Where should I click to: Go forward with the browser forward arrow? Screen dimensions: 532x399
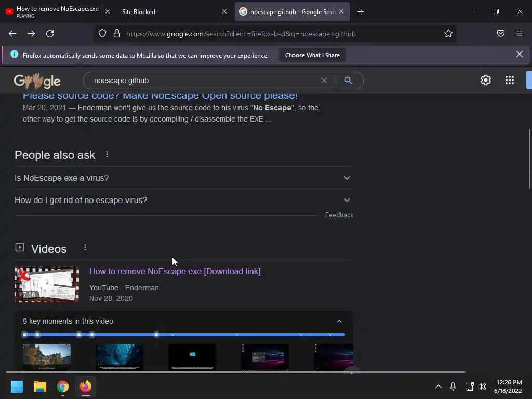pyautogui.click(x=31, y=34)
